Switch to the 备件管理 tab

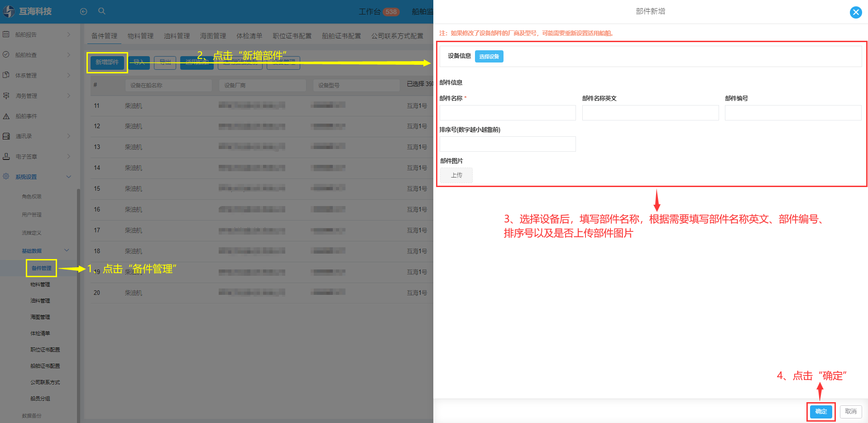pos(104,36)
